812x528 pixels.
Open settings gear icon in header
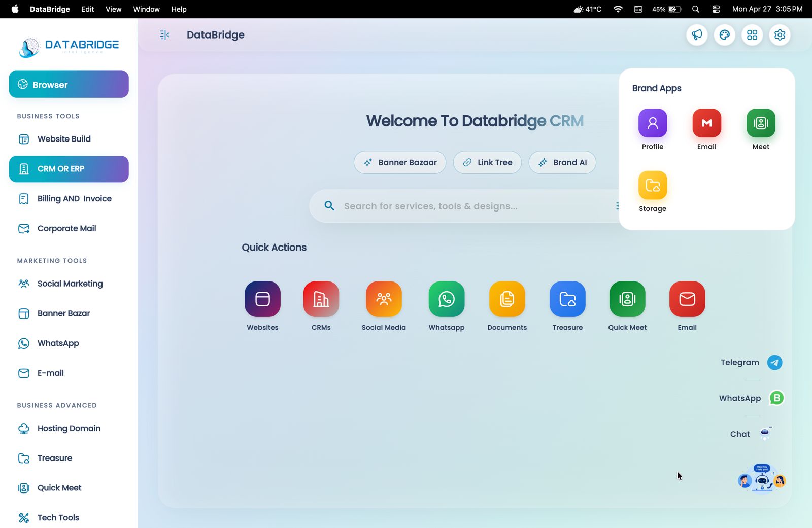click(780, 35)
